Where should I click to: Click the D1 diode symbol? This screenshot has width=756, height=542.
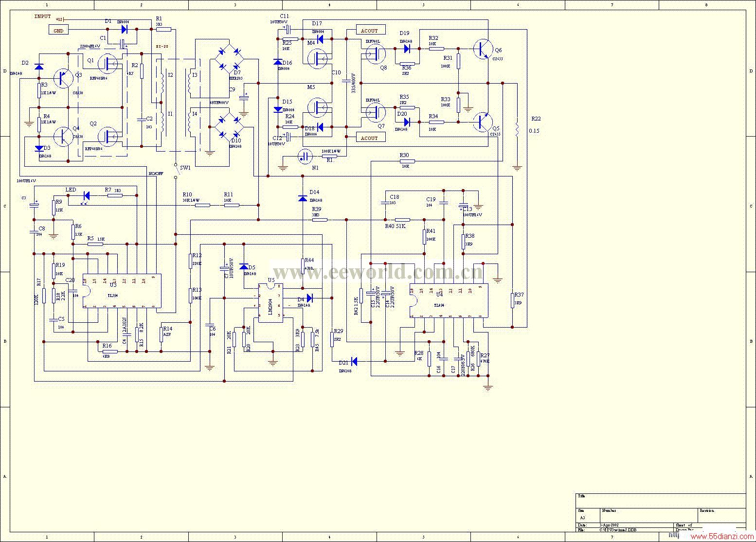pos(125,29)
